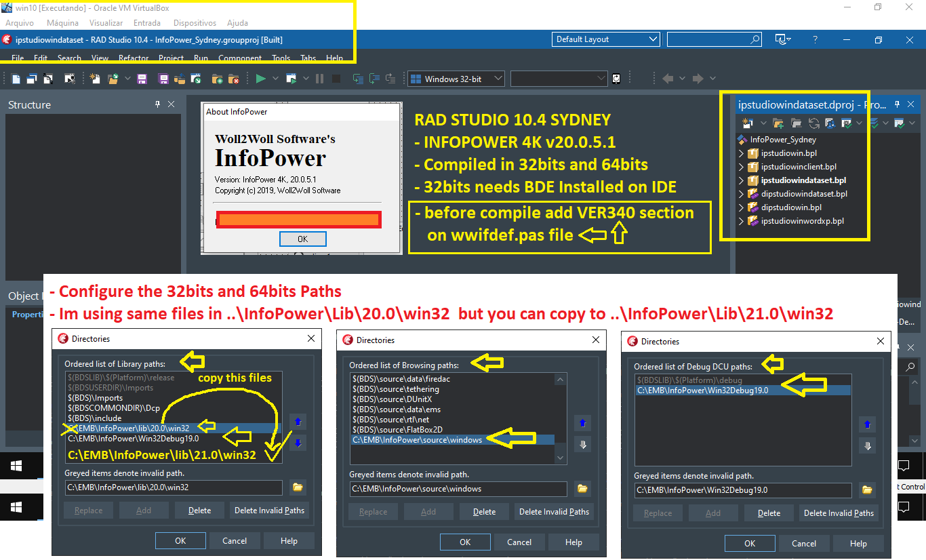This screenshot has width=926, height=560.
Task: Click browse folder icon in Browsing paths dialog
Action: [582, 488]
